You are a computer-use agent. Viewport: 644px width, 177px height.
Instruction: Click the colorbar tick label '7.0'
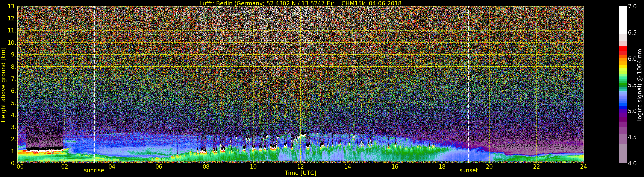(632, 6)
